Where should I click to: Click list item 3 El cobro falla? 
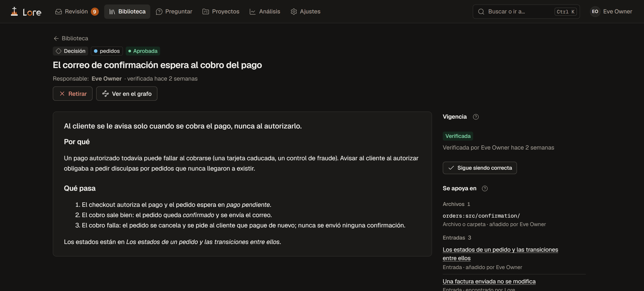tap(240, 225)
